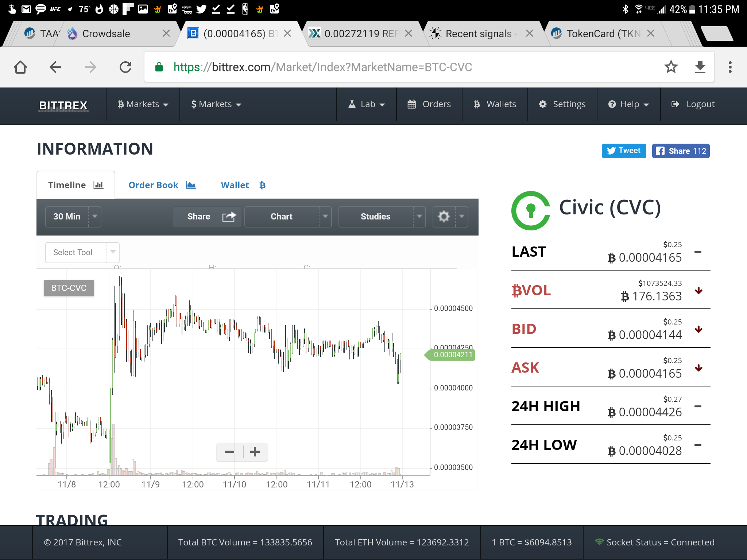Click the Facebook Share 112 button

tap(681, 151)
